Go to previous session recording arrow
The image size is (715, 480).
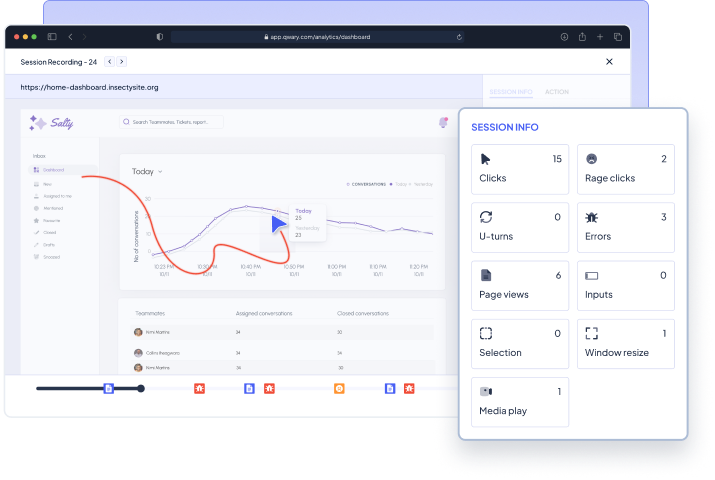[x=109, y=62]
